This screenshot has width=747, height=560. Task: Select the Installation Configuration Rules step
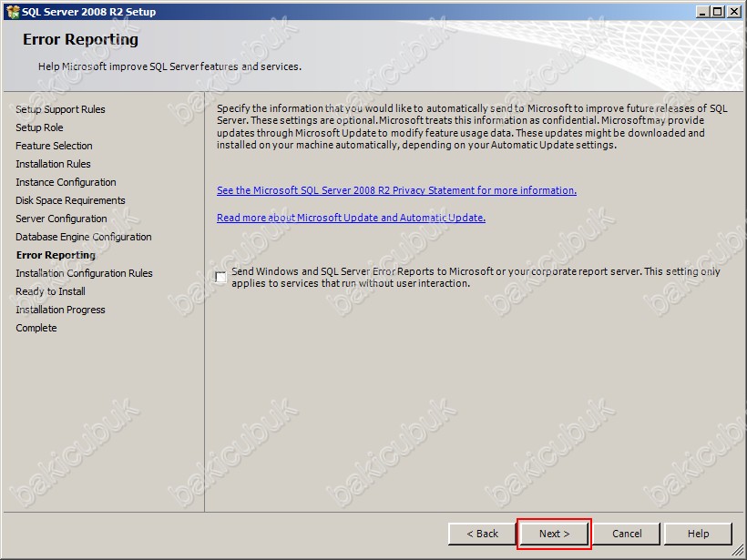[84, 273]
